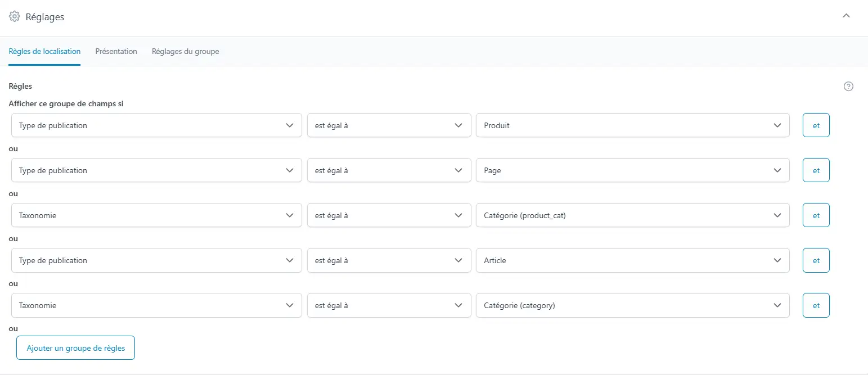The height and width of the screenshot is (375, 868).
Task: Select the Règles de localisation tab
Action: point(44,51)
